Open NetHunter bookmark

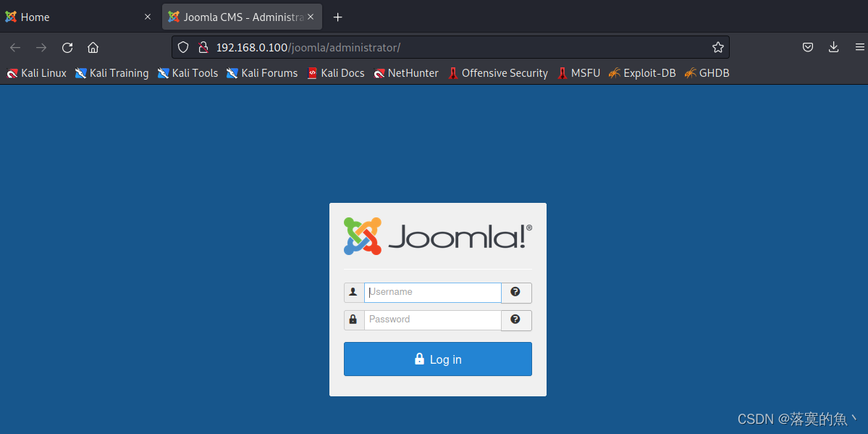tap(406, 73)
